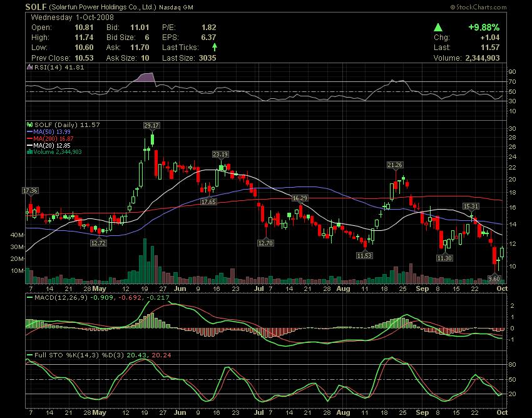Screen dimensions: 532x418
Task: Click the green Last Ticks up arrow
Action: point(215,47)
